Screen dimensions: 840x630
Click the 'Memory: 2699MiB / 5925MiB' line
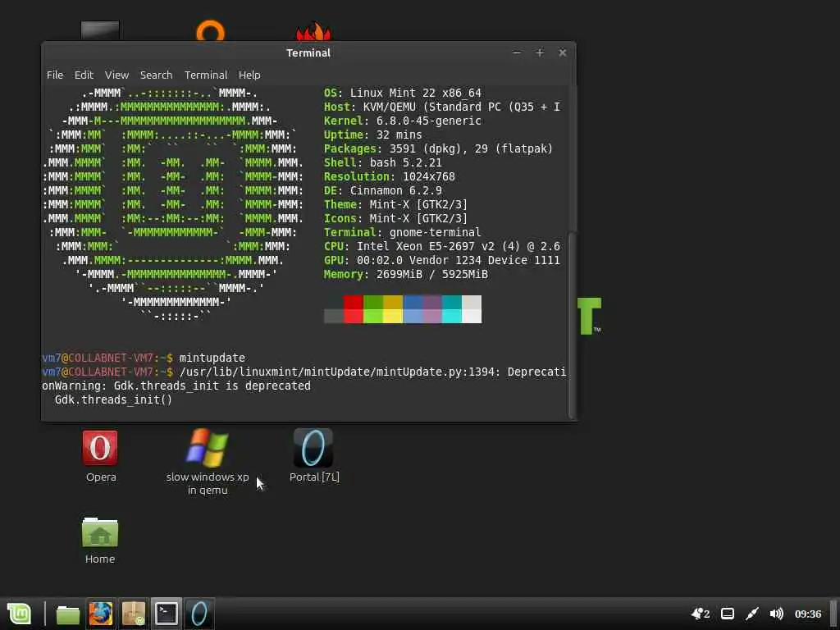click(405, 274)
